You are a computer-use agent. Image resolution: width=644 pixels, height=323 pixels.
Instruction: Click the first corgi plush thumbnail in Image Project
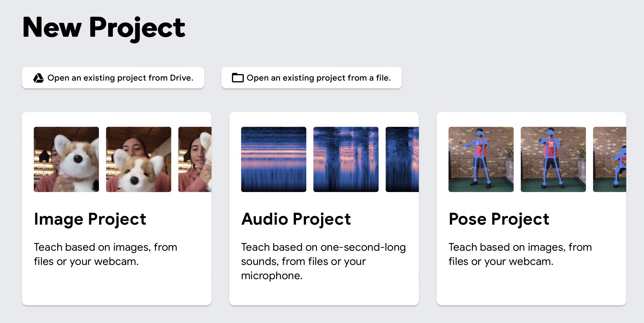[x=66, y=160]
